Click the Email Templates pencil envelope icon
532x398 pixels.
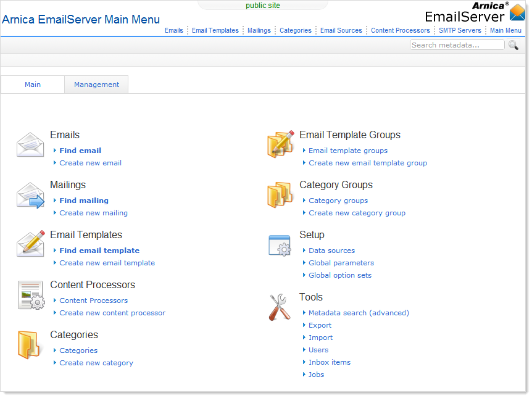(x=30, y=244)
